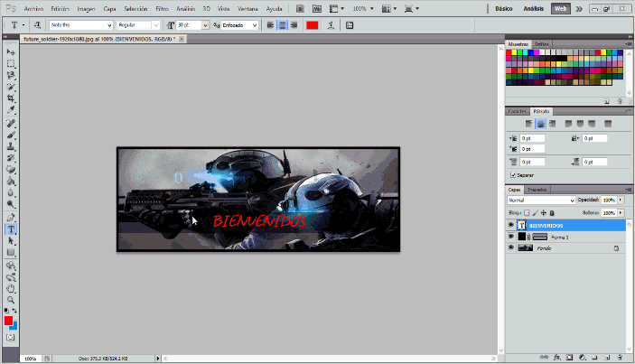The image size is (635, 364).
Task: Select the 3D Orbit camera tool
Action: 11,277
